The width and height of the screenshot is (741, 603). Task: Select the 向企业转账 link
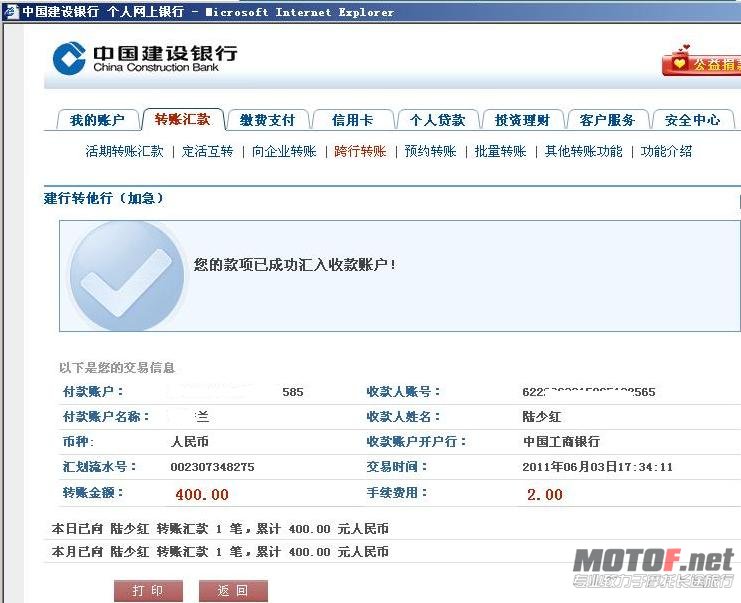(284, 151)
